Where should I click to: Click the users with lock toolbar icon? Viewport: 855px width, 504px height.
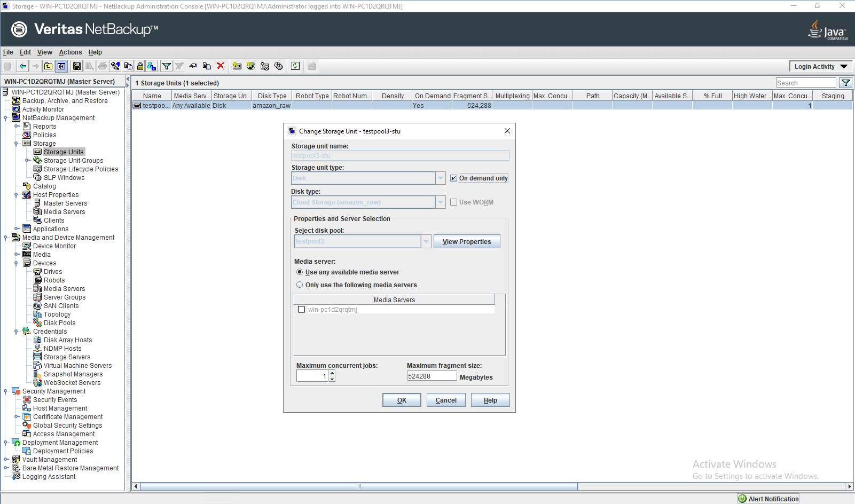(x=152, y=66)
